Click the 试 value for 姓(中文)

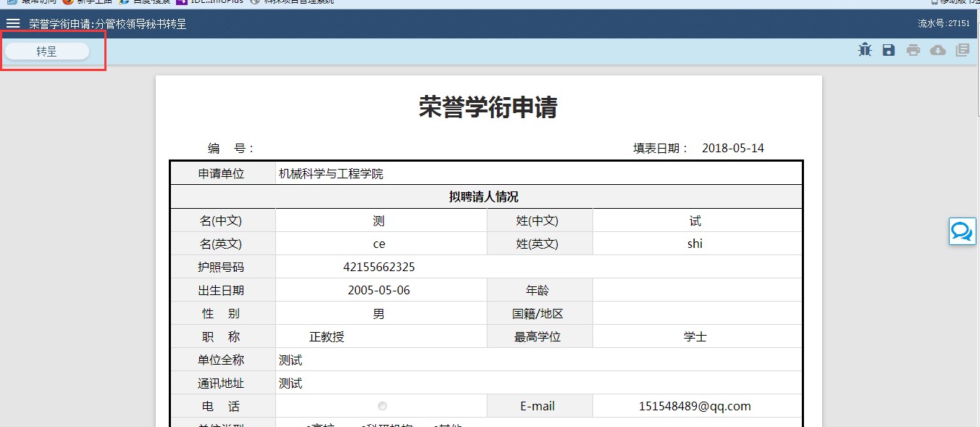click(695, 220)
